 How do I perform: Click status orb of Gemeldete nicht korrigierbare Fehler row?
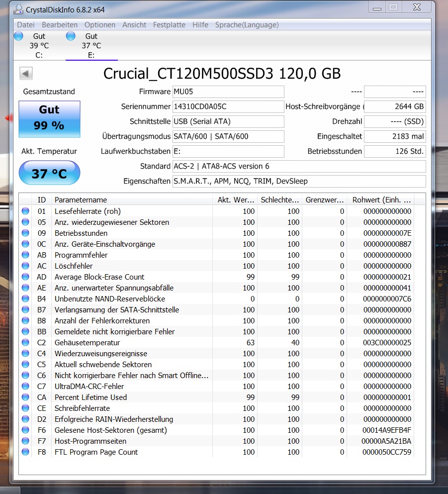tap(25, 331)
